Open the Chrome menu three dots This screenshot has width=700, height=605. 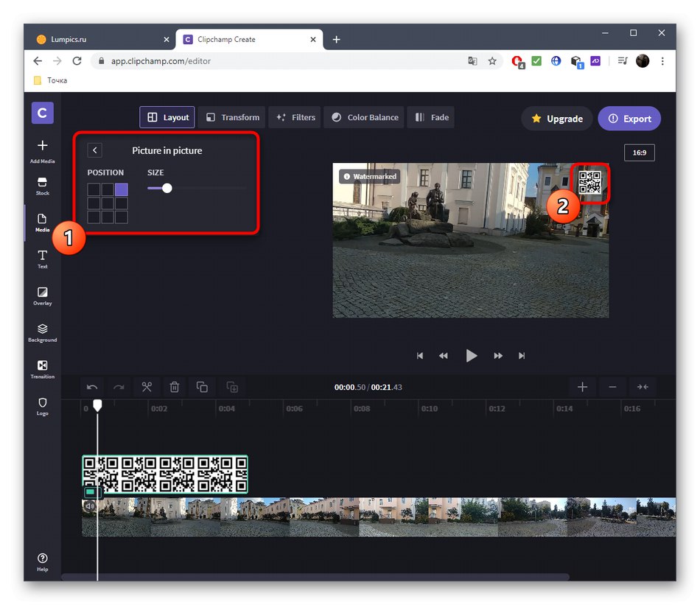[662, 61]
